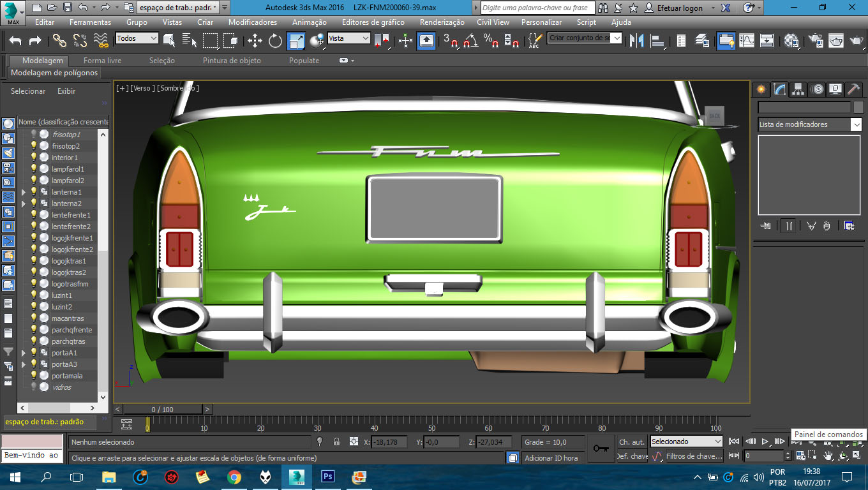
Task: Click the Play animation button
Action: pos(765,442)
